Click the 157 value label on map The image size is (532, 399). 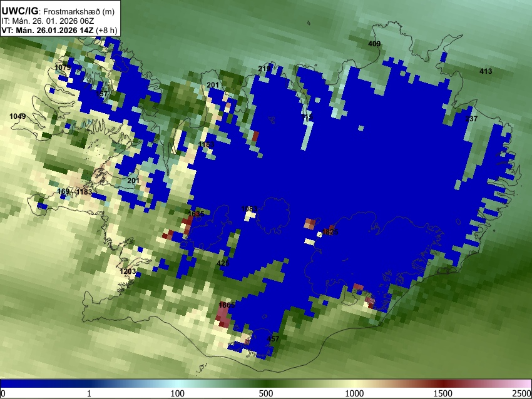coord(101,94)
